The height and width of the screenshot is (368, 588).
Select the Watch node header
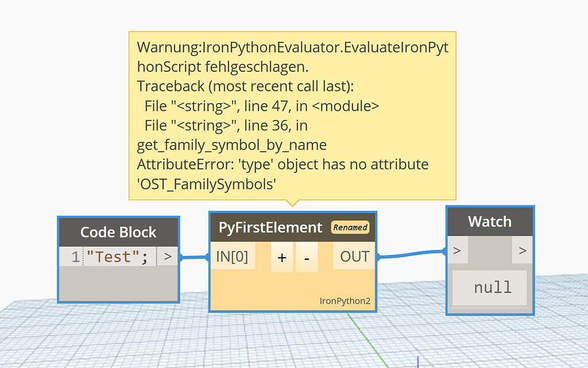point(490,221)
